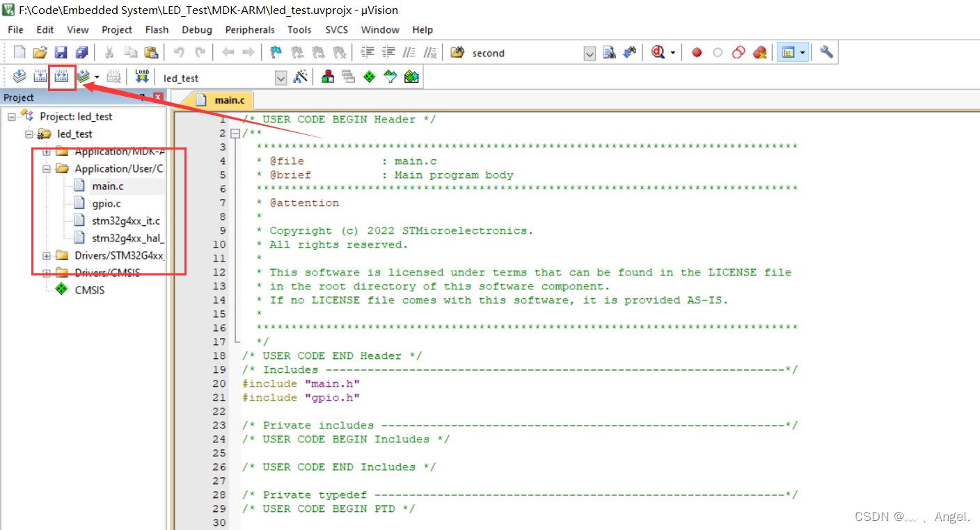The image size is (980, 530).
Task: Open the Debug menu
Action: (x=197, y=30)
